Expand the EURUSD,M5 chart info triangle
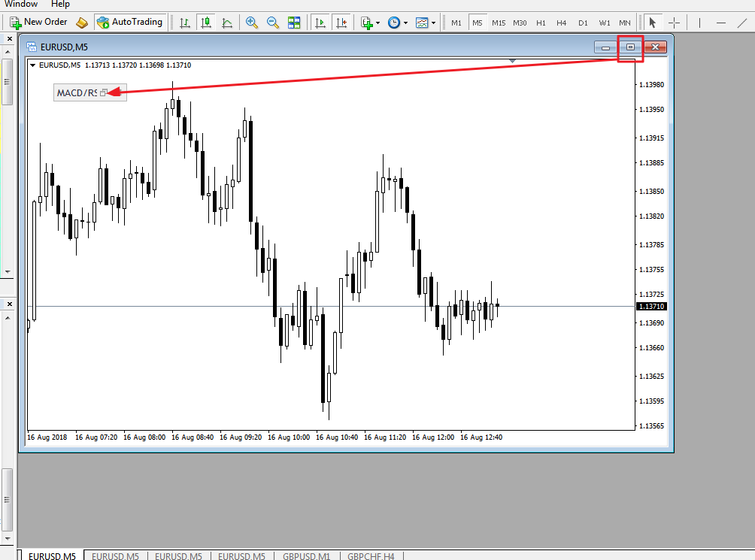755x560 pixels. (33, 65)
